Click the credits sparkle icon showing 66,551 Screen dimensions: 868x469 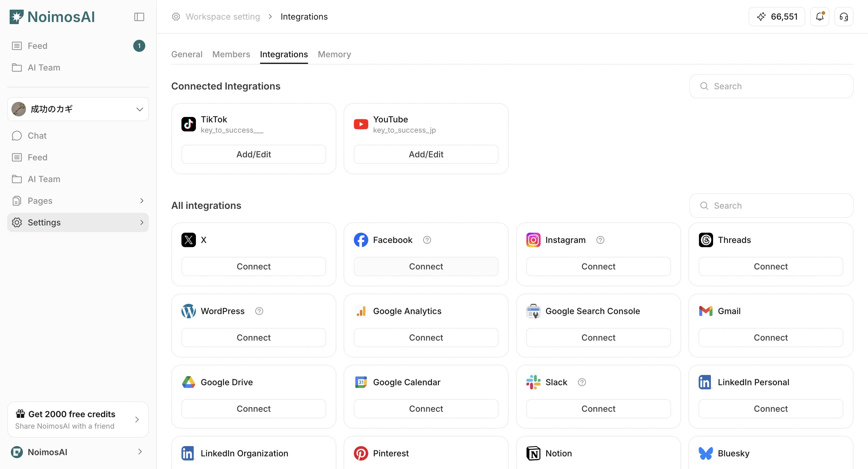[762, 16]
